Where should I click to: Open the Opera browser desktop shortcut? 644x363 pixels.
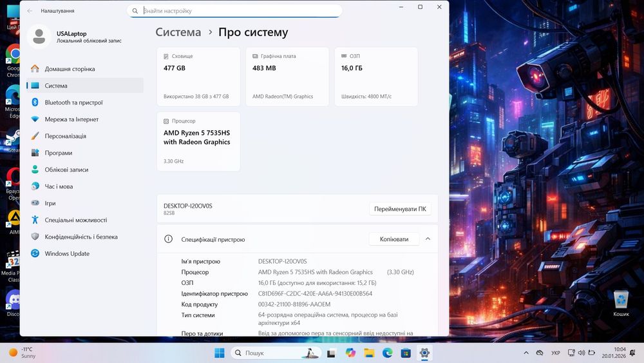[x=13, y=184]
